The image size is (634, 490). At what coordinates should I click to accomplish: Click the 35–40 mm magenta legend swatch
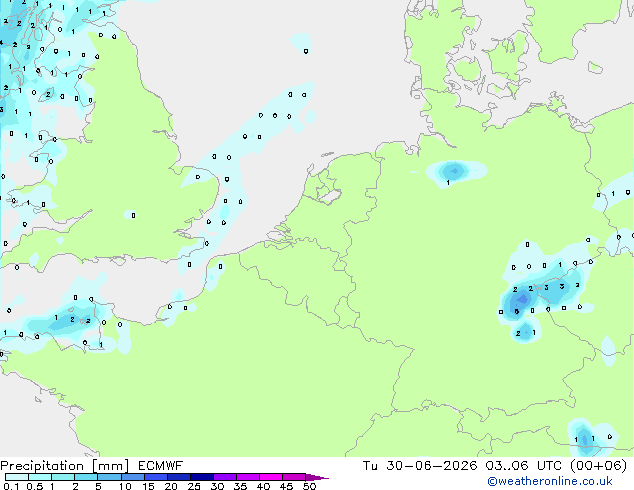coord(247,477)
